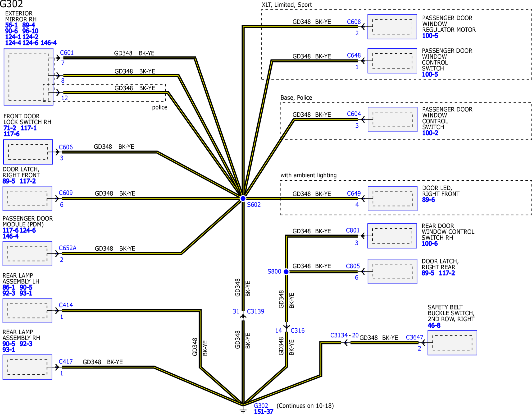Screen dimensions: 532x414
Task: Open connector link C316
Action: point(297,330)
